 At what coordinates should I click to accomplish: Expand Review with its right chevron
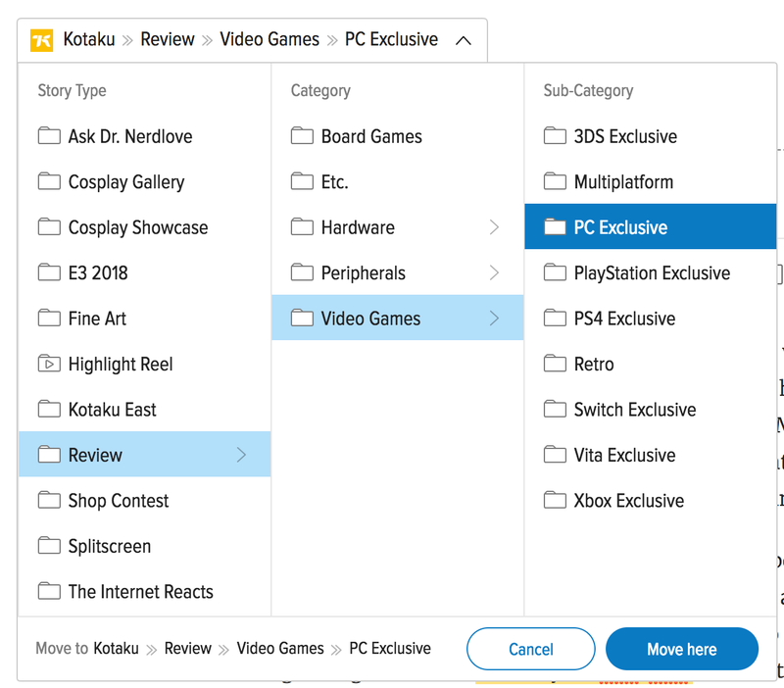241,455
